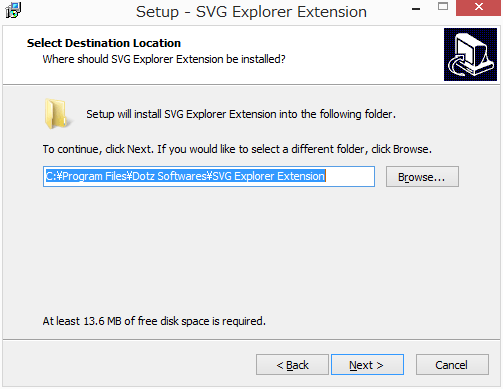The image size is (503, 389).
Task: Click the free disk space requirement text
Action: (x=154, y=321)
